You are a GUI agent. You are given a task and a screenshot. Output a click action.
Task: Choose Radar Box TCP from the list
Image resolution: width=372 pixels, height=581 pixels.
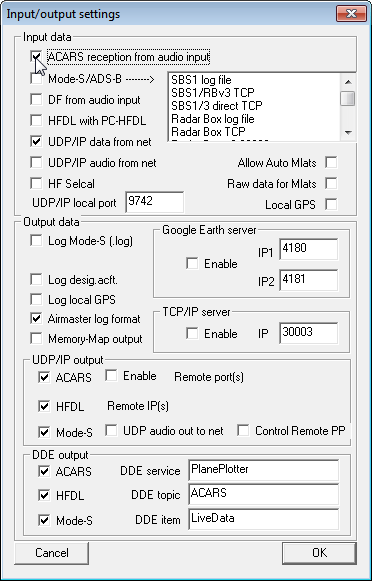point(208,132)
